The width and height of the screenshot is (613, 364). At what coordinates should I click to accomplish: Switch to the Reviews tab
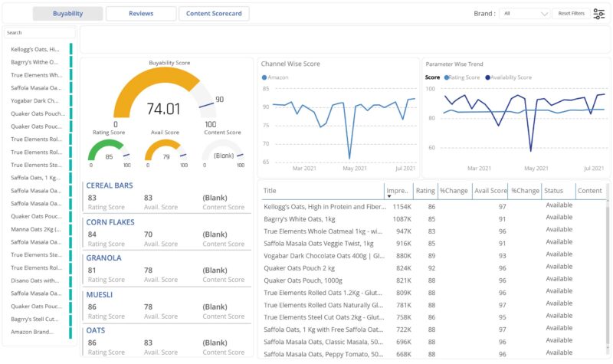[141, 14]
